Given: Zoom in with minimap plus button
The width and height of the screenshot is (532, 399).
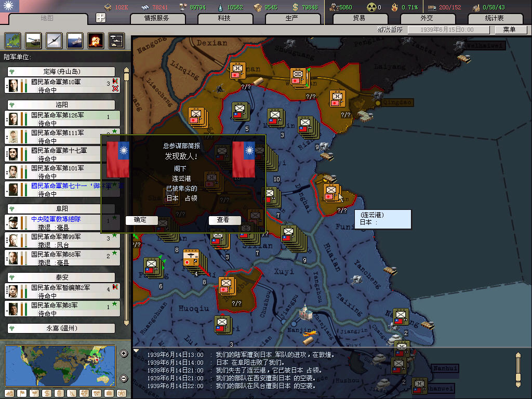Looking at the screenshot, I should click(124, 353).
